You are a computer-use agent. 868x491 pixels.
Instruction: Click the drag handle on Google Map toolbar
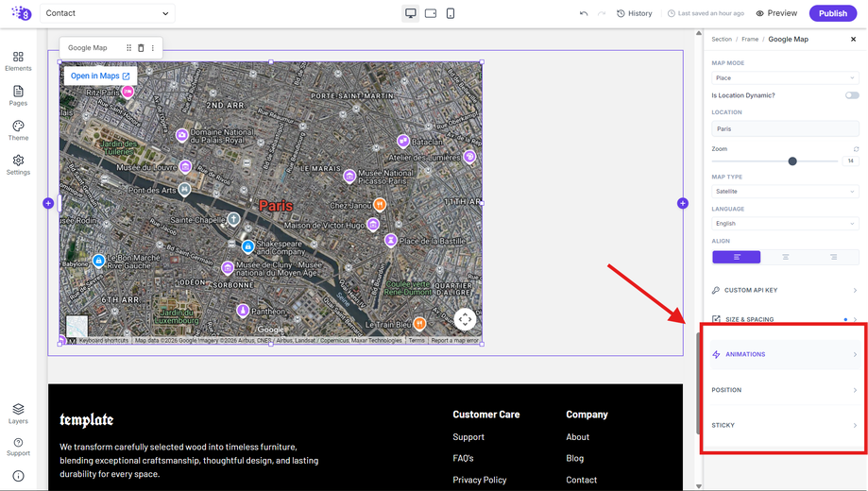pyautogui.click(x=129, y=47)
